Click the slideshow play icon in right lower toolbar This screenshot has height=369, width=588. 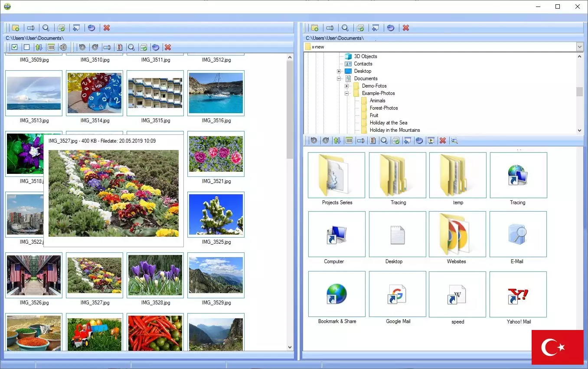431,140
